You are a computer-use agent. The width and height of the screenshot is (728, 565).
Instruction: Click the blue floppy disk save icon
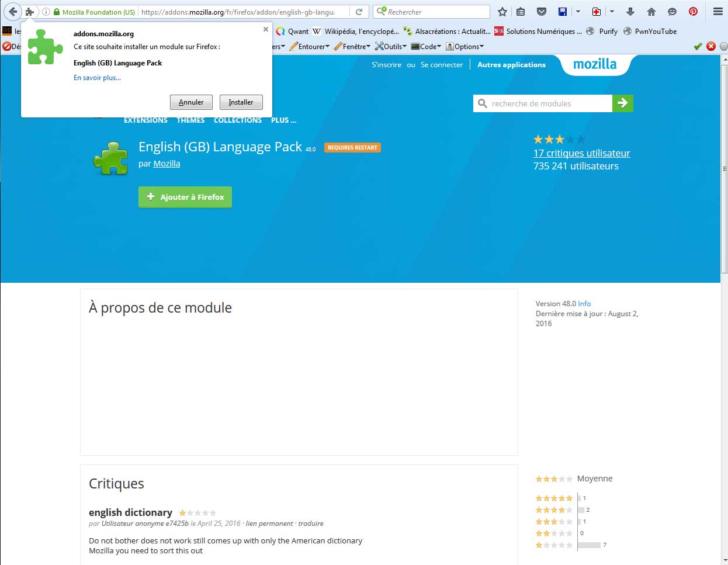563,12
